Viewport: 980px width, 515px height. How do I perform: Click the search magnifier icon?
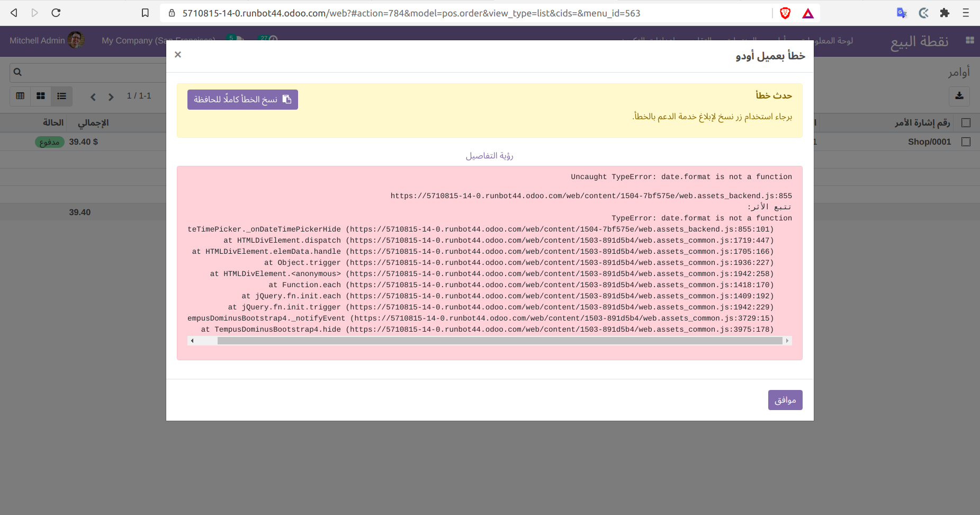pos(17,72)
